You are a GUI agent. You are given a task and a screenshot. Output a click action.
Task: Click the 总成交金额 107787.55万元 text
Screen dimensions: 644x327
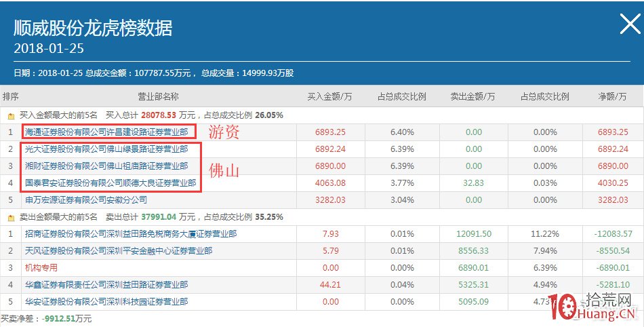point(138,73)
